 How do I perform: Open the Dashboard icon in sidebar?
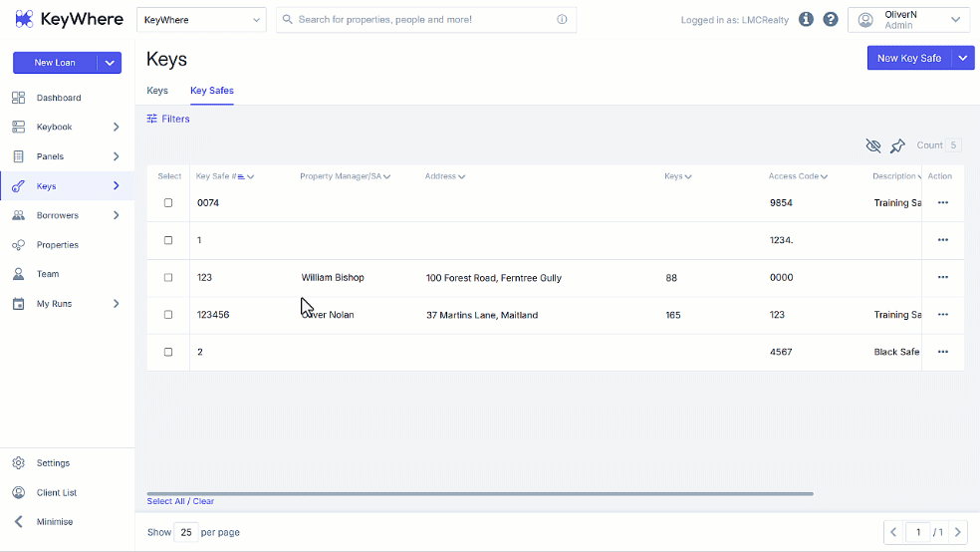(18, 98)
